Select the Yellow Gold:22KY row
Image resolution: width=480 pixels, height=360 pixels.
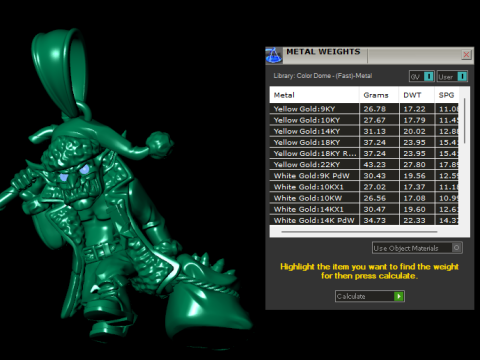[364, 164]
